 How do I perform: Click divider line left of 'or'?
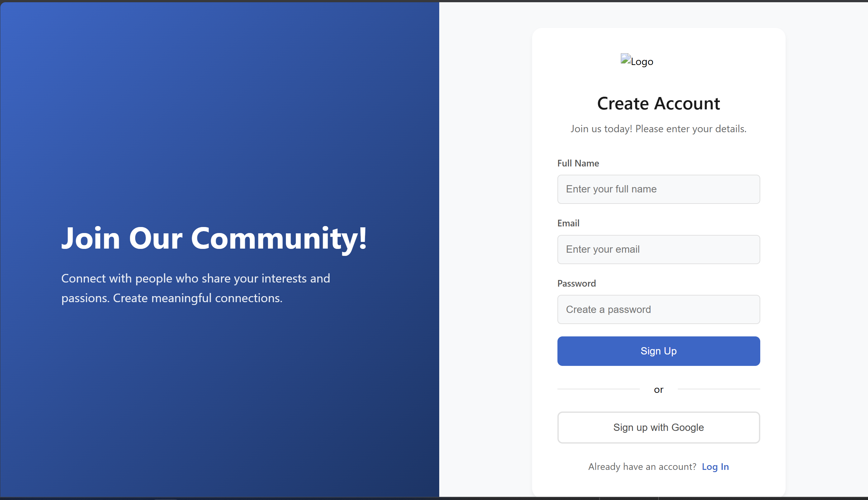point(598,389)
